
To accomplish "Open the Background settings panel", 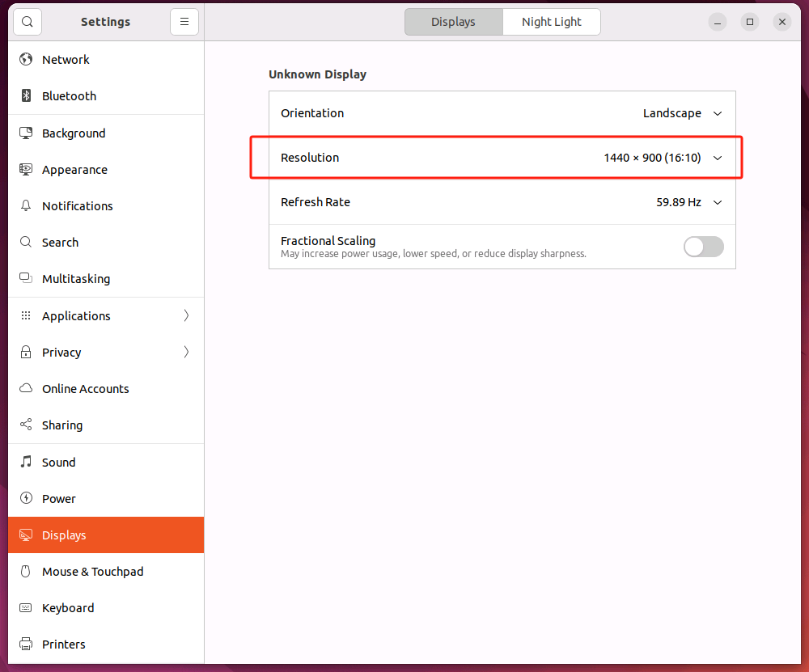I will point(106,133).
